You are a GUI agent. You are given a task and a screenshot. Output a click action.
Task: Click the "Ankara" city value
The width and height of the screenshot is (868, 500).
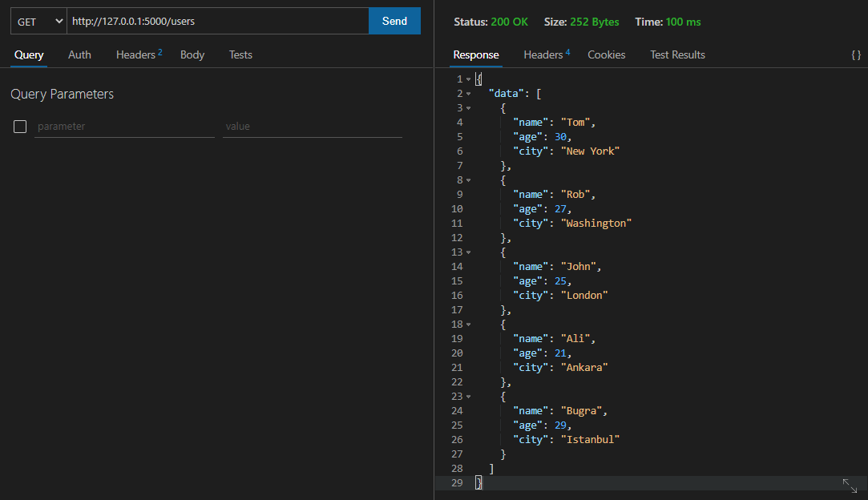click(584, 367)
